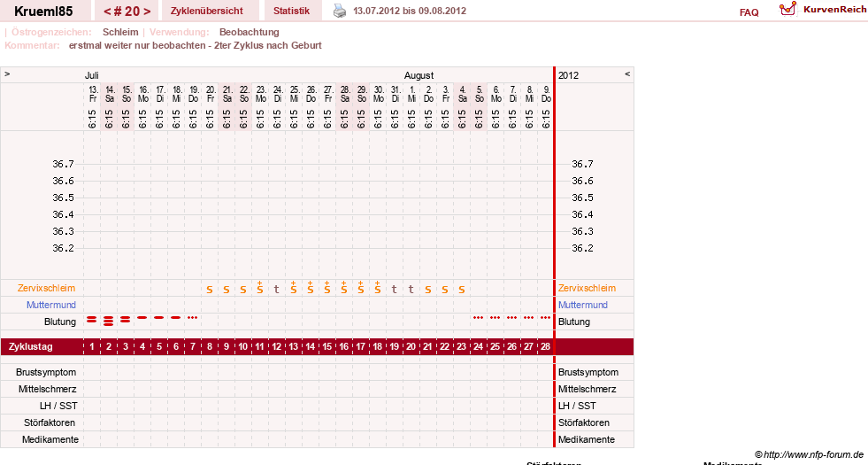Click the spotting dots on cycle day 28

pyautogui.click(x=545, y=318)
